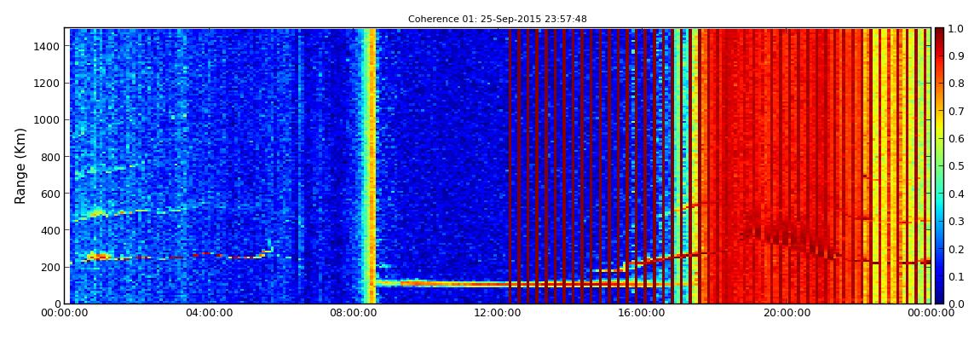Click the 0.6 colorbar label
The width and height of the screenshot is (980, 347).
[x=956, y=139]
